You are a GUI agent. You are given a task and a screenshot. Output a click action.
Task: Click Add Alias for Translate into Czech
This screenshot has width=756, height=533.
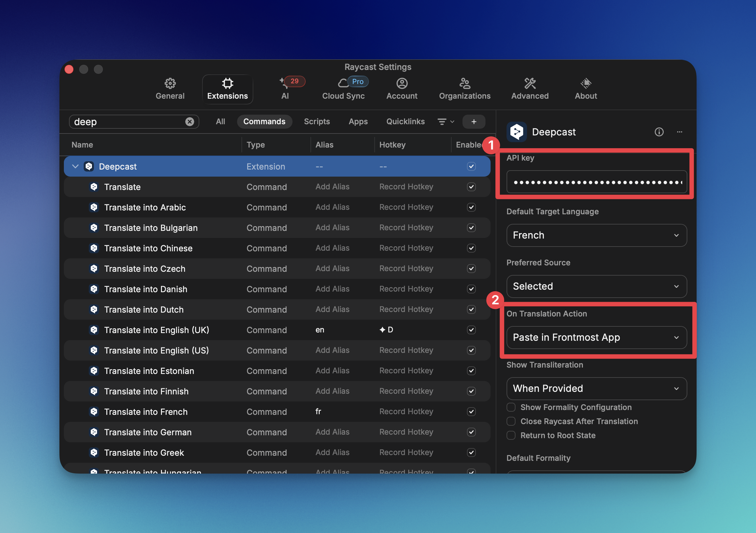(x=332, y=269)
